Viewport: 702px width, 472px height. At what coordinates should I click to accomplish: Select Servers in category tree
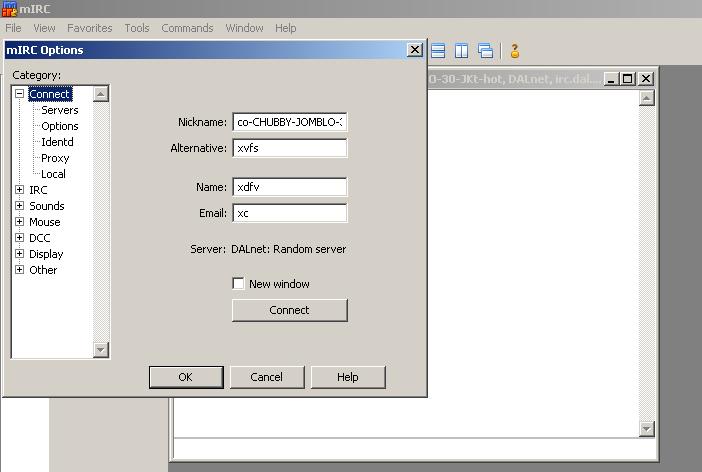(x=60, y=110)
